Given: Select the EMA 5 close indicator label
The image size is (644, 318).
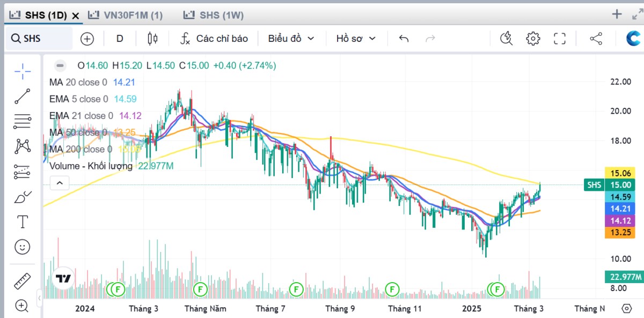Looking at the screenshot, I should click(79, 99).
